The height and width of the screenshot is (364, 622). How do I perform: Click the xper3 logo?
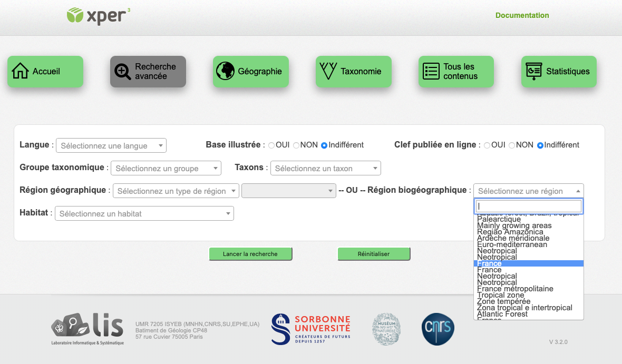click(99, 16)
